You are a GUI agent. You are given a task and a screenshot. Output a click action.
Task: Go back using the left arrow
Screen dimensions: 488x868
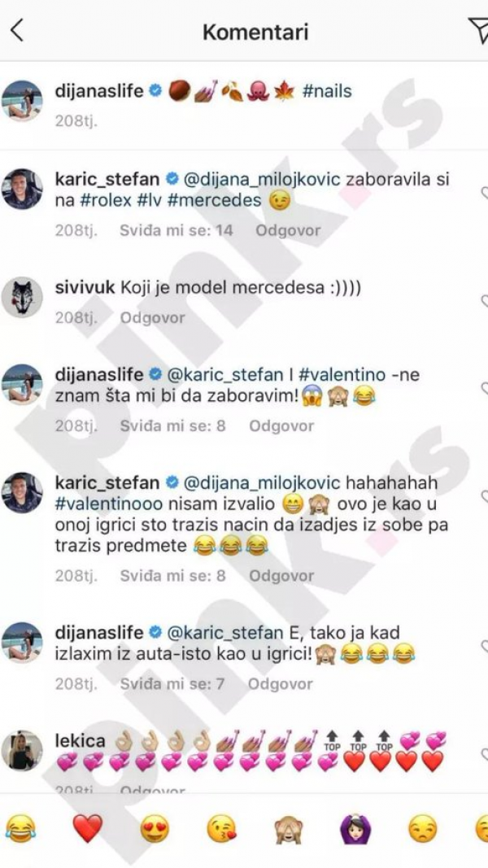(17, 30)
